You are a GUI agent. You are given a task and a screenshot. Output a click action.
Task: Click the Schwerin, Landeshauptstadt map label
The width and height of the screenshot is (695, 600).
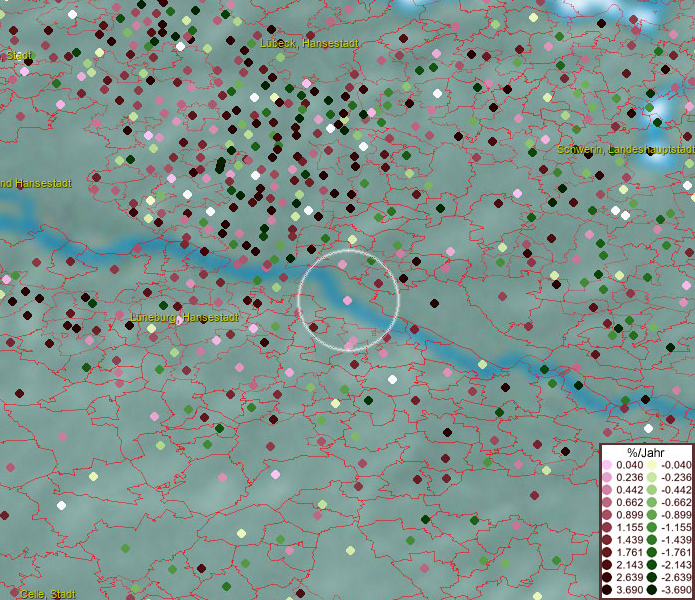click(x=626, y=149)
